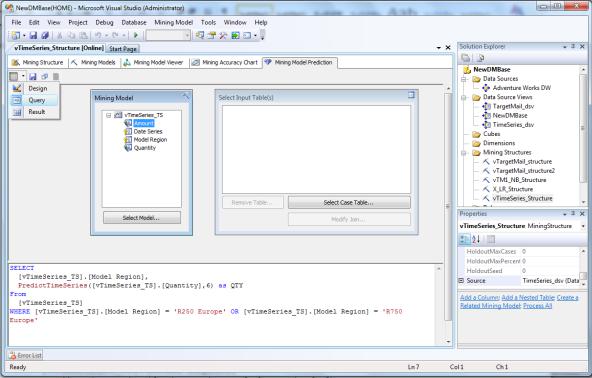This screenshot has height=378, width=592.
Task: Click the query editor vertical scrollbar
Action: [x=438, y=304]
